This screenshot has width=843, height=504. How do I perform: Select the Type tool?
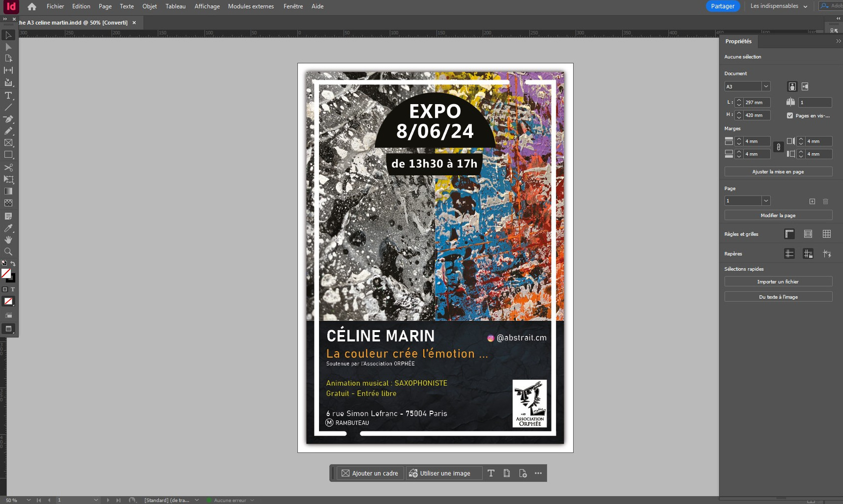click(x=8, y=96)
